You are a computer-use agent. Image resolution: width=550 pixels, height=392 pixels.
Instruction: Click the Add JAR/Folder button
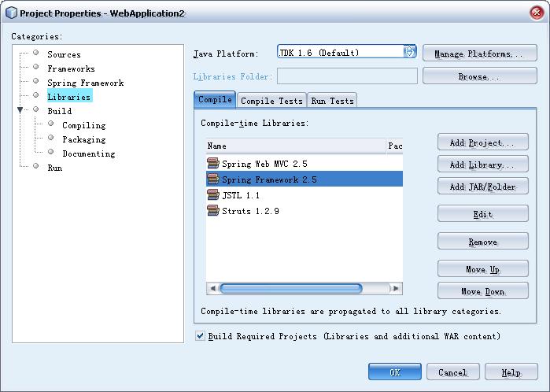(x=482, y=187)
